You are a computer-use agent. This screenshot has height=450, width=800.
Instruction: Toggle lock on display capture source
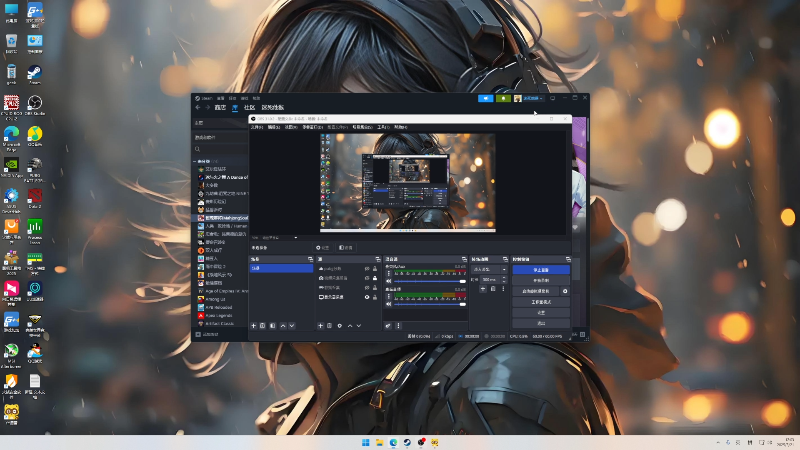coord(375,297)
